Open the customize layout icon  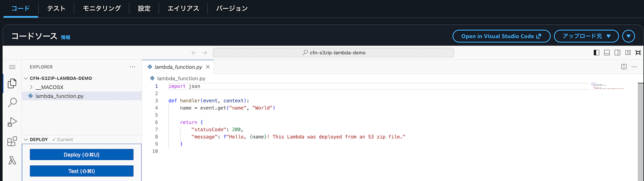628,53
